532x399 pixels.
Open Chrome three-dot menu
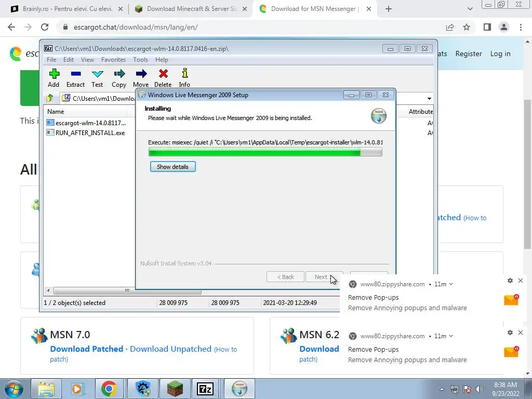click(x=521, y=27)
